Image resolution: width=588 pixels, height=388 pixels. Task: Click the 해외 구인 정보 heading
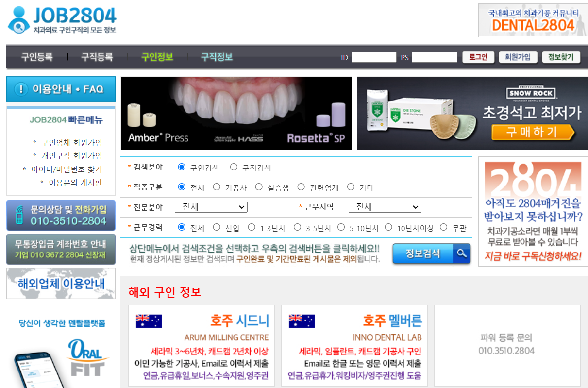click(x=165, y=292)
